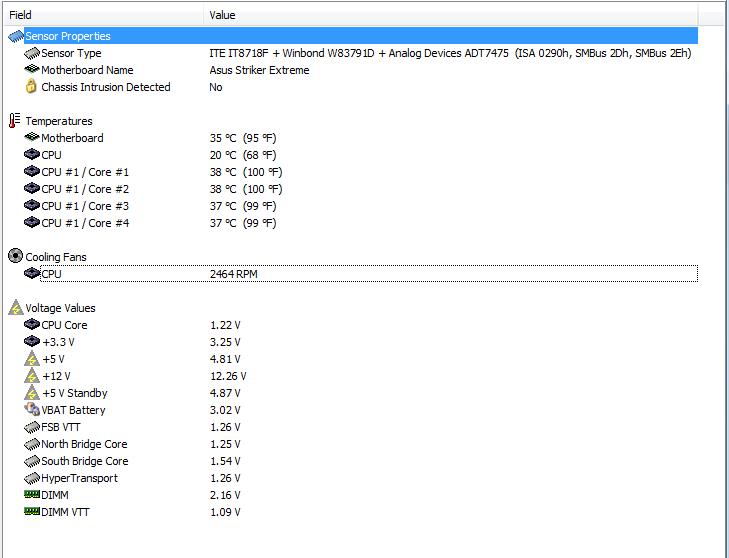Select the 3.25 V value

pos(225,342)
